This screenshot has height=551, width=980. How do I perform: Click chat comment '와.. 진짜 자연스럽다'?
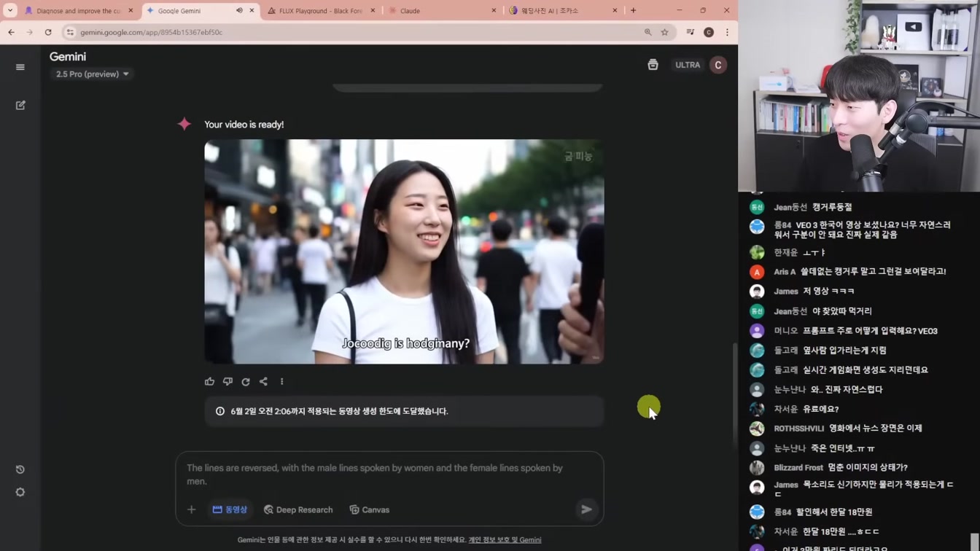pyautogui.click(x=847, y=389)
